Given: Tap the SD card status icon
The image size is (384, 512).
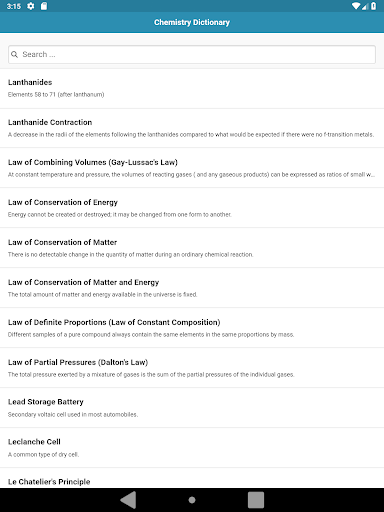Looking at the screenshot, I should point(44,6).
